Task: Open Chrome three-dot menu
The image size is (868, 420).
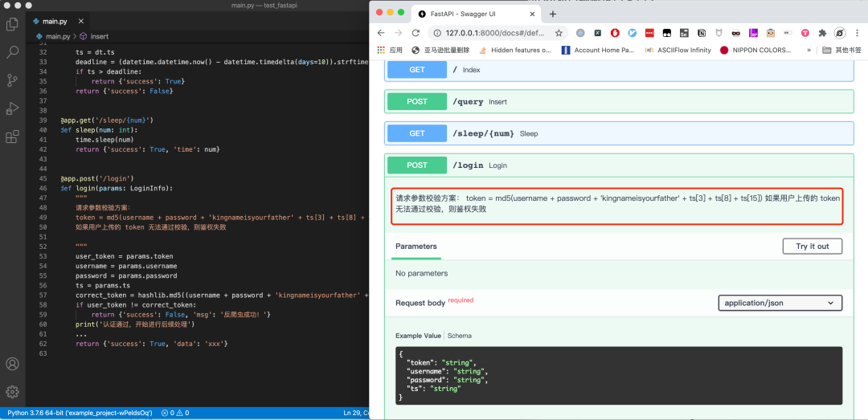Action: point(857,33)
